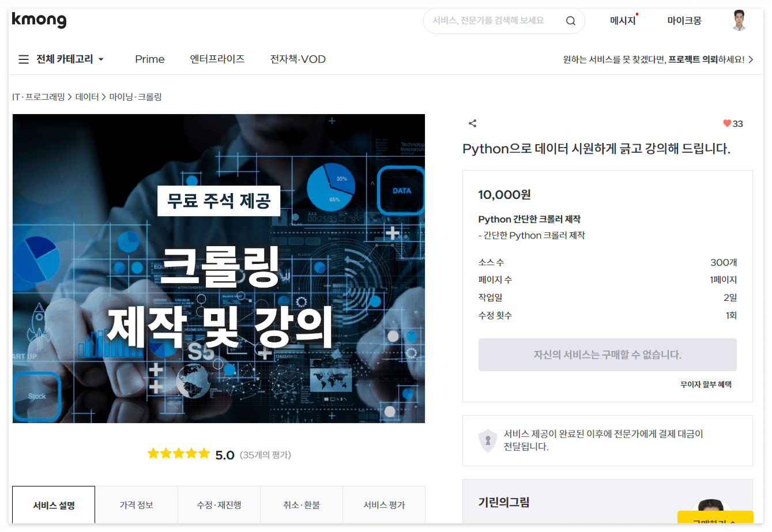Image resolution: width=772 pixels, height=532 pixels.
Task: Click the 작업일 2일 row
Action: tap(608, 297)
